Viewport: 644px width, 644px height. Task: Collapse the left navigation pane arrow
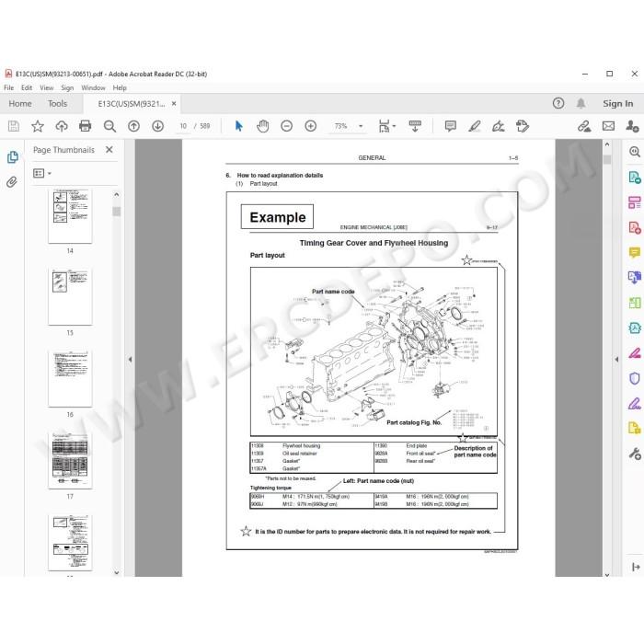[x=131, y=360]
